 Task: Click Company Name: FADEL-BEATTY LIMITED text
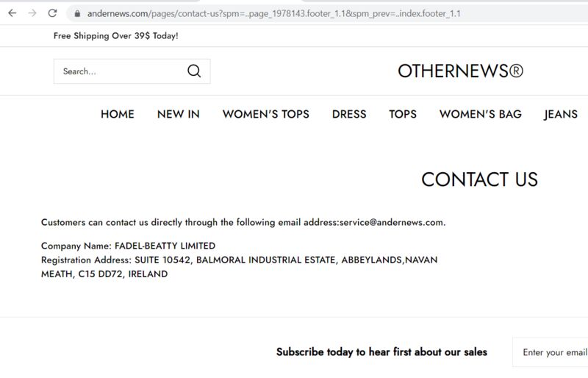[x=128, y=246]
